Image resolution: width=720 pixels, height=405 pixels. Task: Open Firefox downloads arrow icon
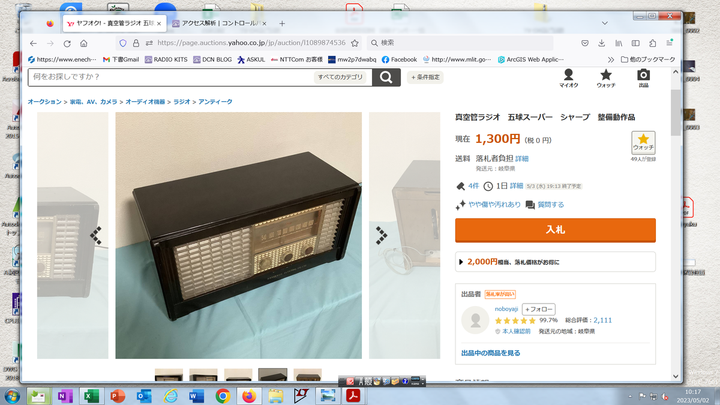[602, 43]
